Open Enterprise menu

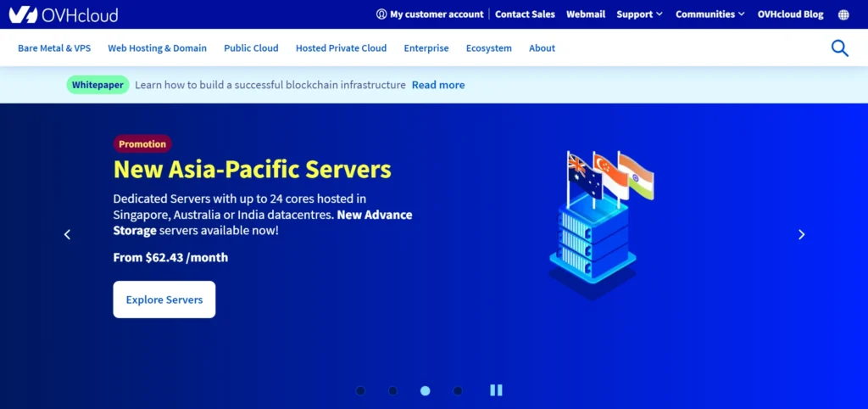click(x=426, y=48)
